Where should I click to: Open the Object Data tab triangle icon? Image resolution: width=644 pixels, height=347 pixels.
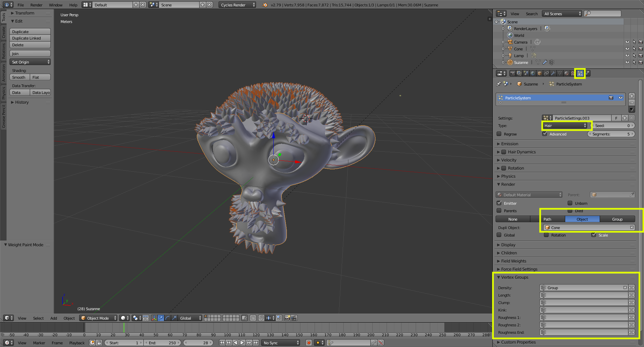click(560, 73)
